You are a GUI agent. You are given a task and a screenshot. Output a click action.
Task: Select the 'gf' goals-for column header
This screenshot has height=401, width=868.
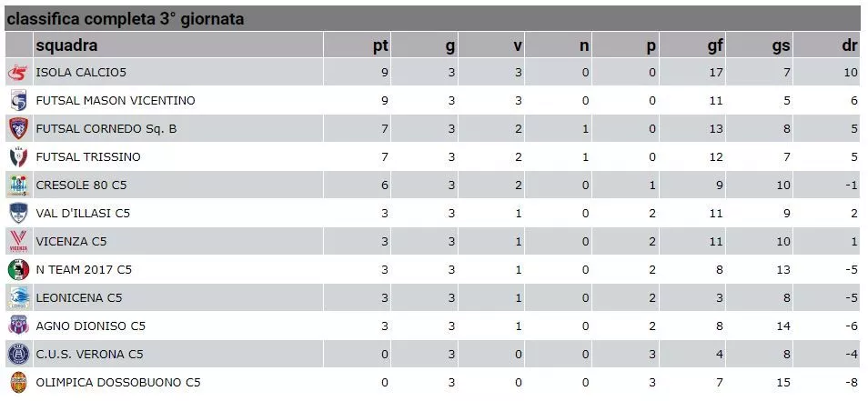(x=715, y=45)
